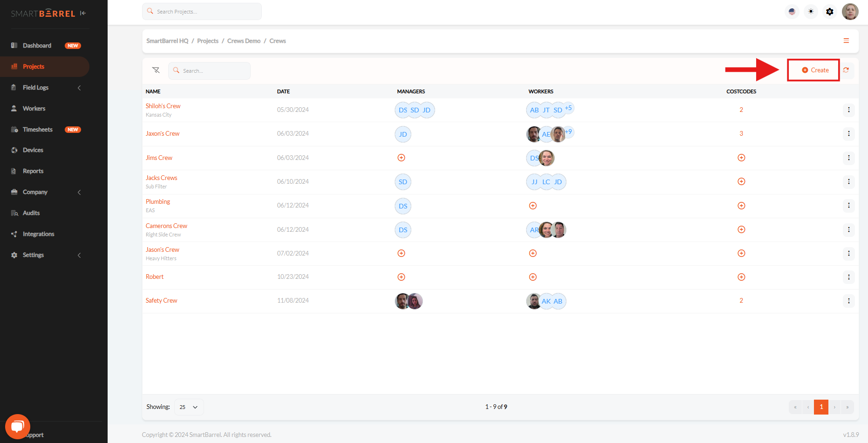The height and width of the screenshot is (443, 868).
Task: Click the Projects breadcrumb link
Action: [208, 41]
